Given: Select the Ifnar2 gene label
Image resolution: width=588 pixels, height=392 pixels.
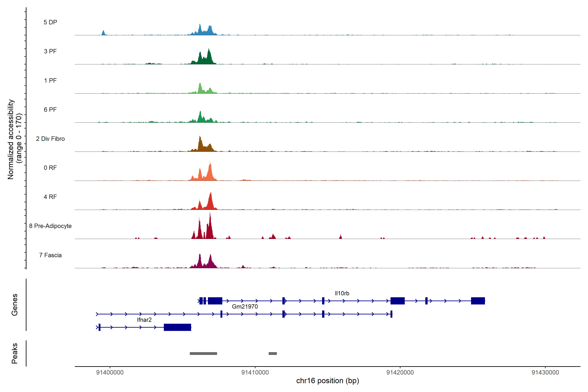Looking at the screenshot, I should click(144, 320).
